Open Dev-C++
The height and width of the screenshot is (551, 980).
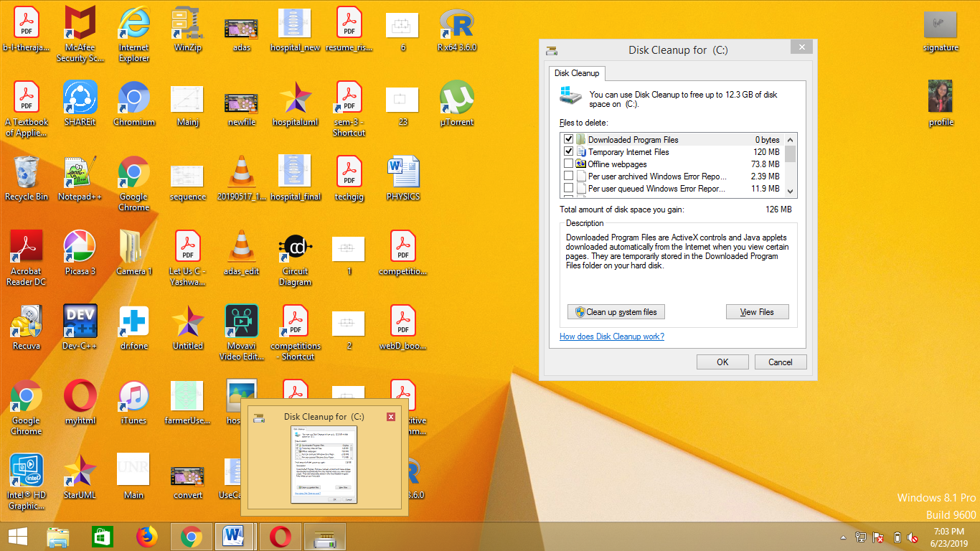tap(80, 321)
